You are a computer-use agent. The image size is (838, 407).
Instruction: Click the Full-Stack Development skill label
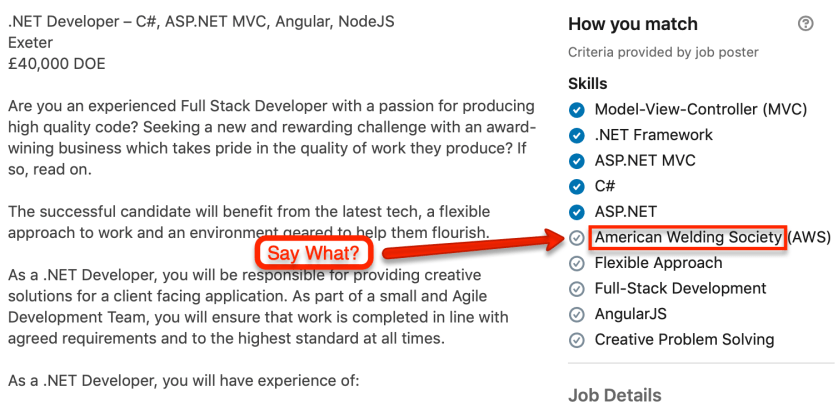coord(680,289)
